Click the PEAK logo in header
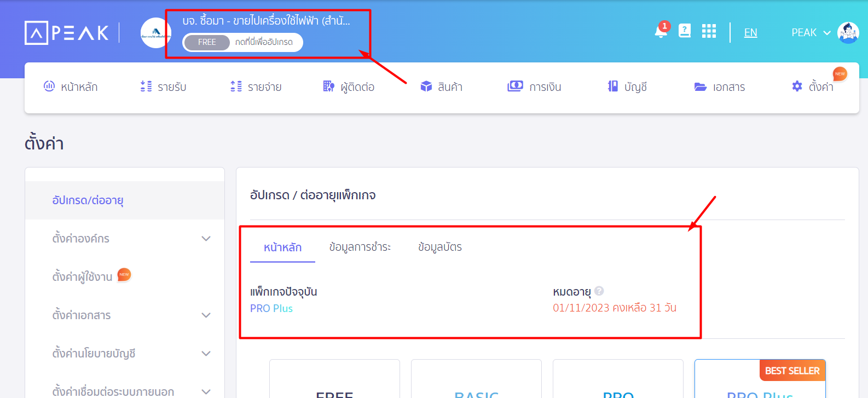 coord(67,33)
